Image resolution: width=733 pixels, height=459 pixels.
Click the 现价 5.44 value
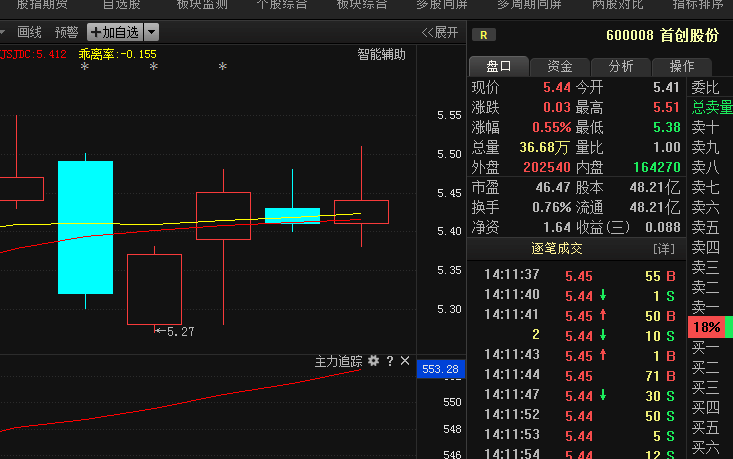pyautogui.click(x=557, y=87)
